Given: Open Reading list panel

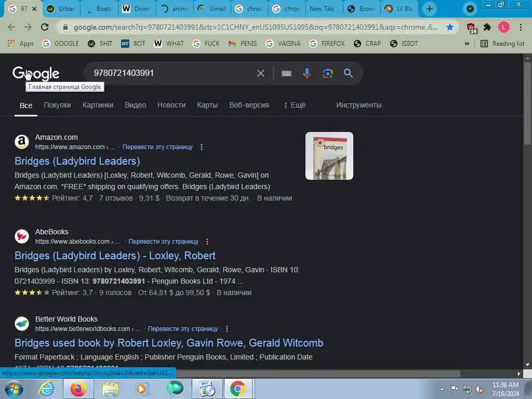Looking at the screenshot, I should [502, 44].
